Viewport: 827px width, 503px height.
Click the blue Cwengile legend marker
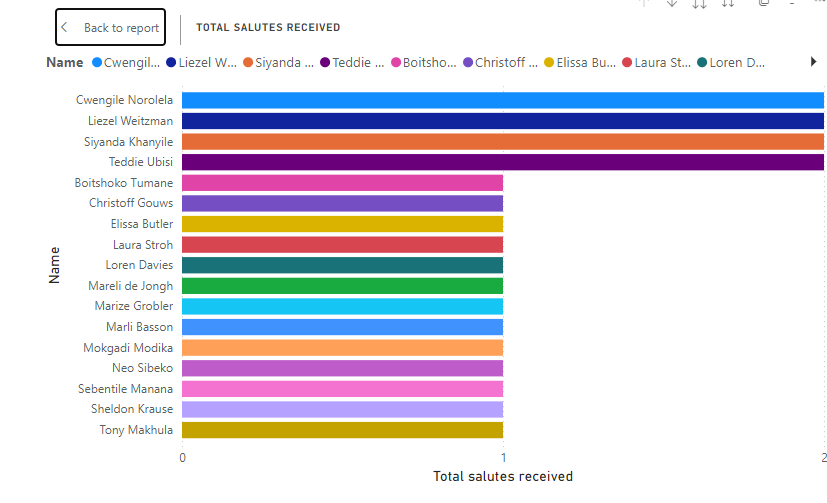point(97,62)
